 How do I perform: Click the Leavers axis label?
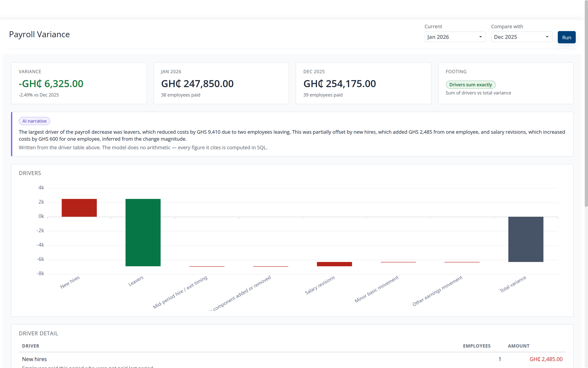click(x=136, y=281)
